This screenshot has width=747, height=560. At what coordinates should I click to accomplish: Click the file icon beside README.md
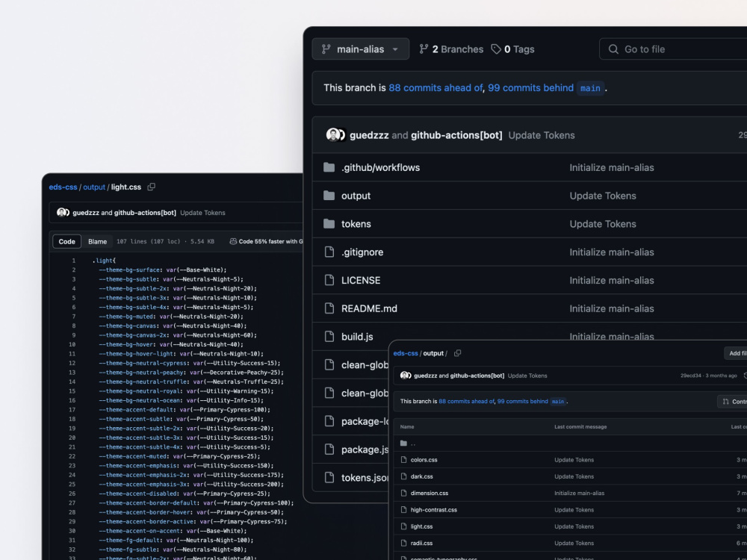[x=329, y=308]
